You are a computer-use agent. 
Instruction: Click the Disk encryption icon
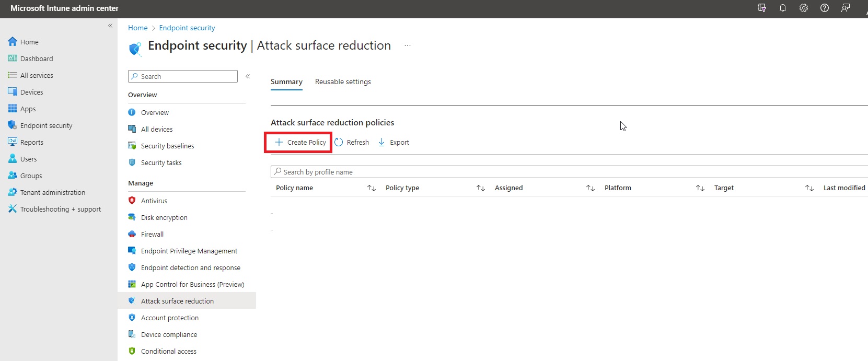click(132, 217)
